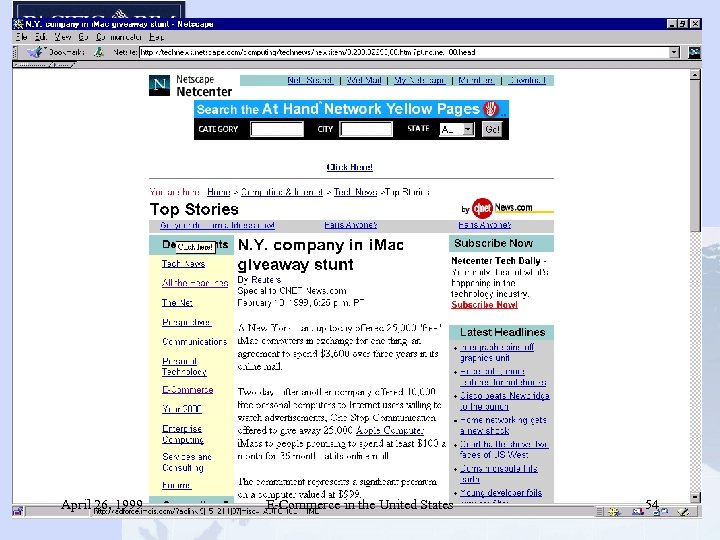This screenshot has width=720, height=540.
Task: Click the Subscribe Now! red link
Action: pyautogui.click(x=484, y=304)
